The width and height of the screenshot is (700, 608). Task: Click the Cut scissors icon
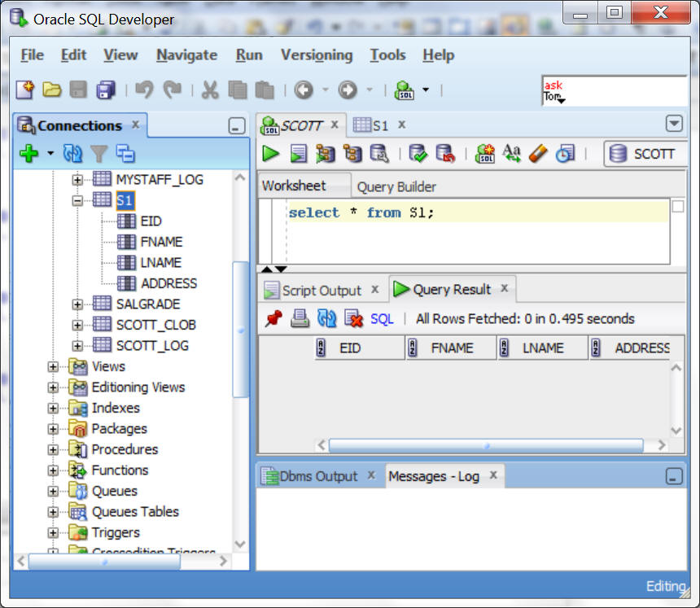[210, 90]
